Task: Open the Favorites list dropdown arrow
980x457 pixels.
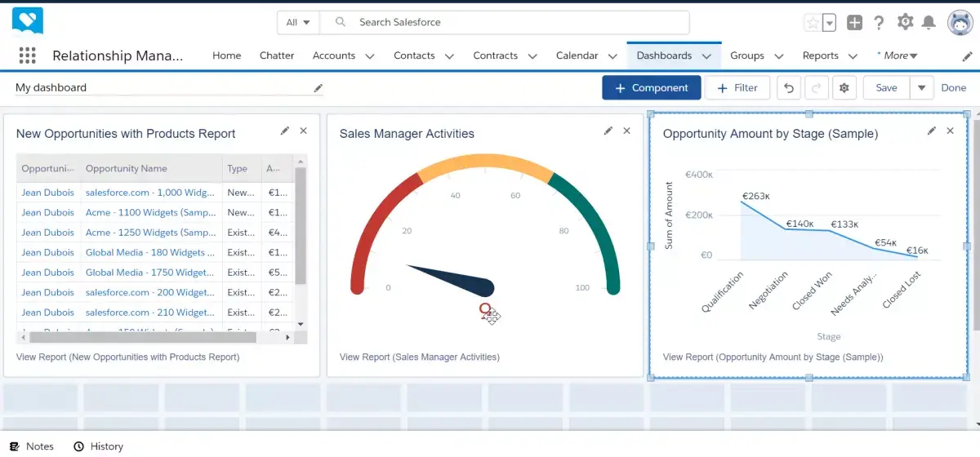Action: (x=830, y=23)
